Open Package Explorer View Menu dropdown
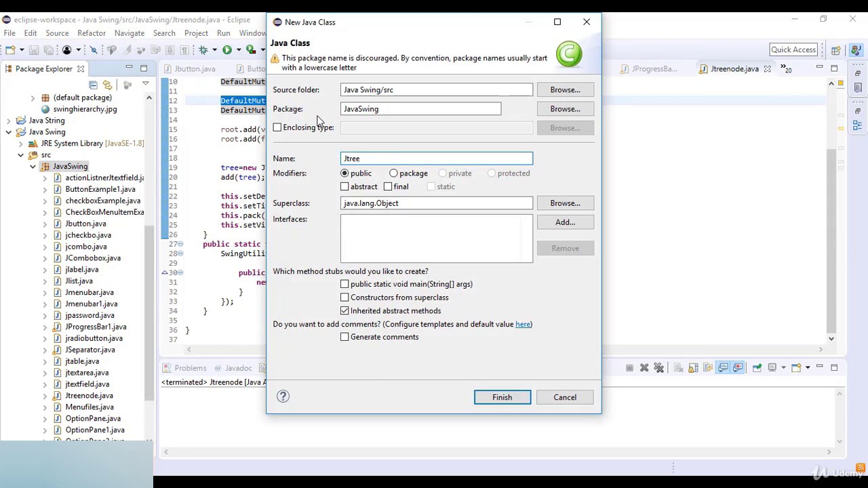Image resolution: width=868 pixels, height=488 pixels. (145, 84)
